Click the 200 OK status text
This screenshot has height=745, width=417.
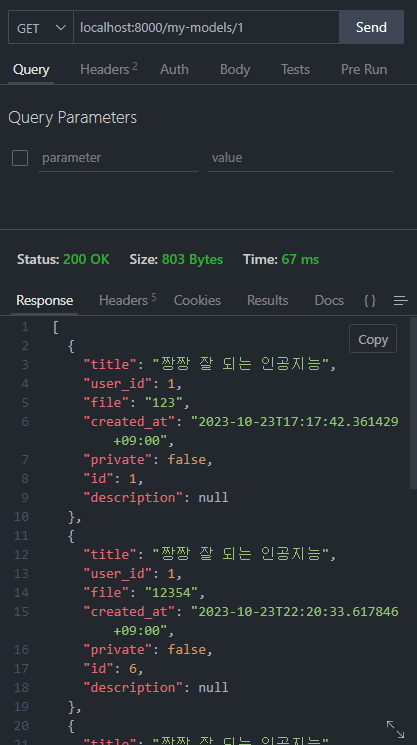tap(86, 259)
